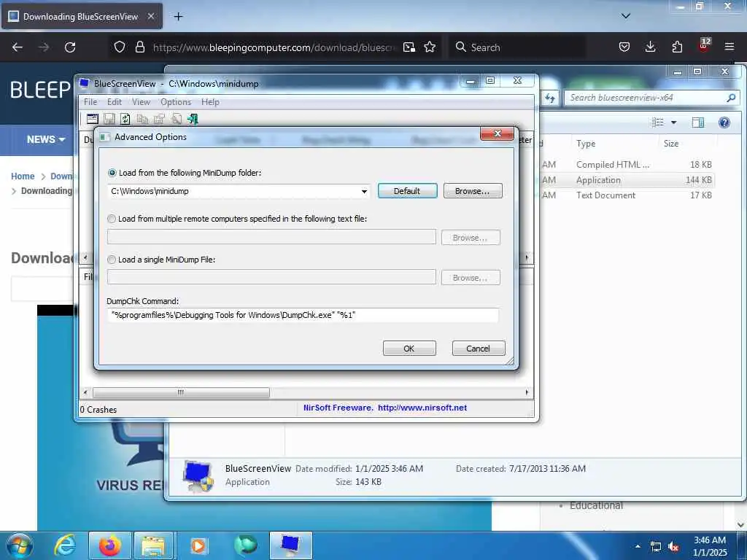Click the extension icon with badge 12
The height and width of the screenshot is (560, 747).
pyautogui.click(x=704, y=46)
